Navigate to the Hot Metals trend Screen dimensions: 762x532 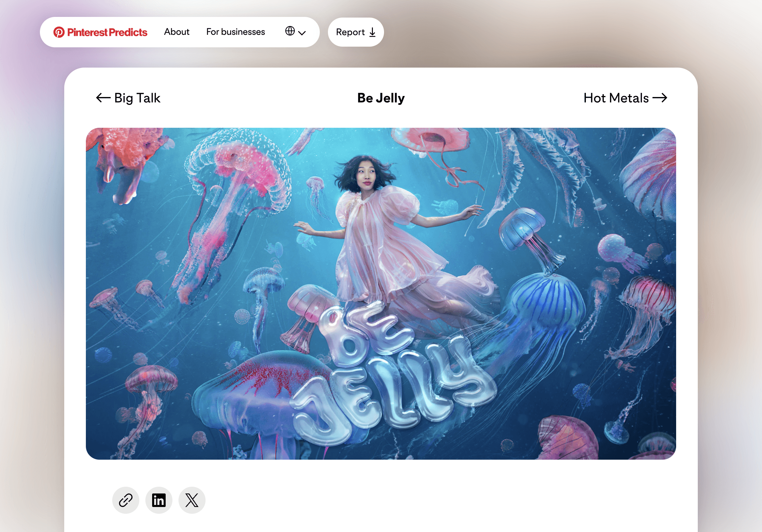(x=616, y=98)
